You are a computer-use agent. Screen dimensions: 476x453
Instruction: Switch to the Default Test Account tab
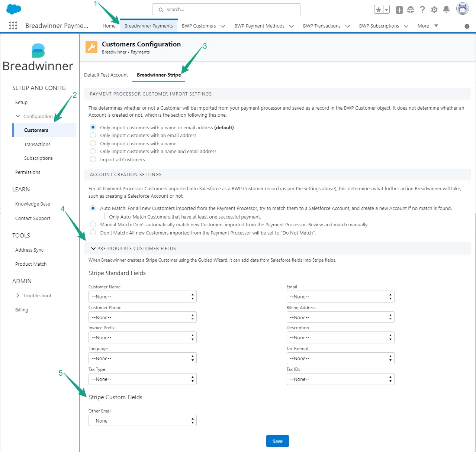106,75
